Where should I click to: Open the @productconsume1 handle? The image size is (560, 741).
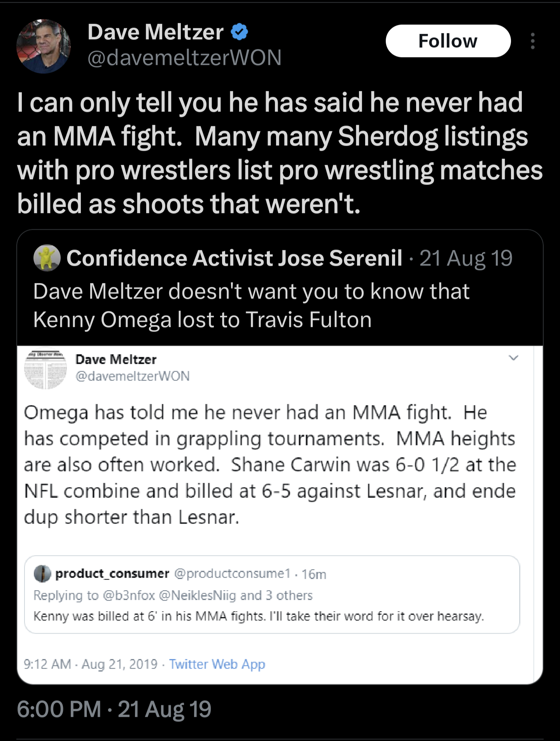click(x=232, y=573)
